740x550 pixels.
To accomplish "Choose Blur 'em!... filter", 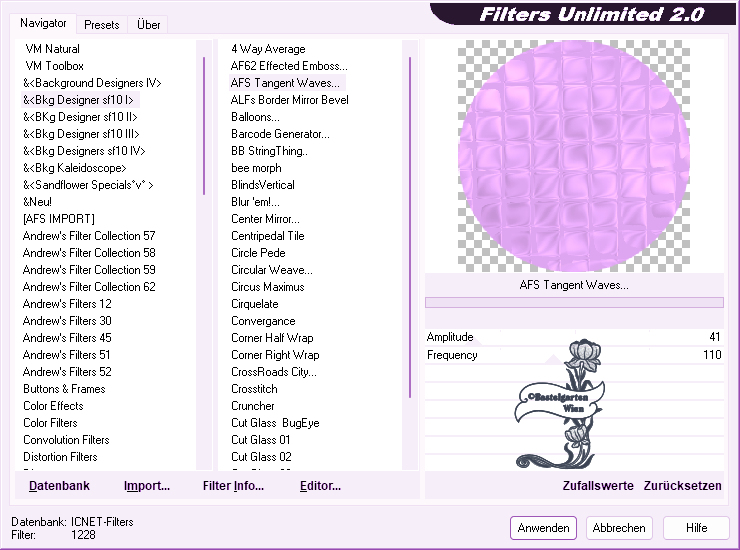I will [x=255, y=202].
